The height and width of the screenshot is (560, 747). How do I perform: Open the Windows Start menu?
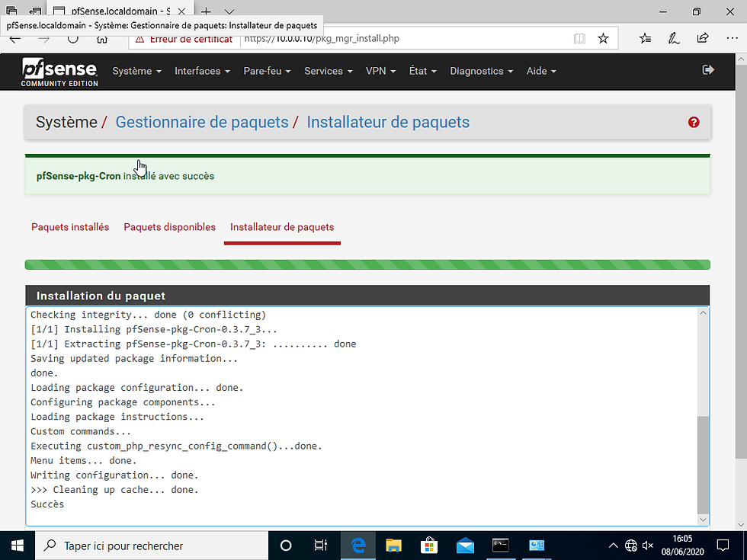[x=17, y=546]
